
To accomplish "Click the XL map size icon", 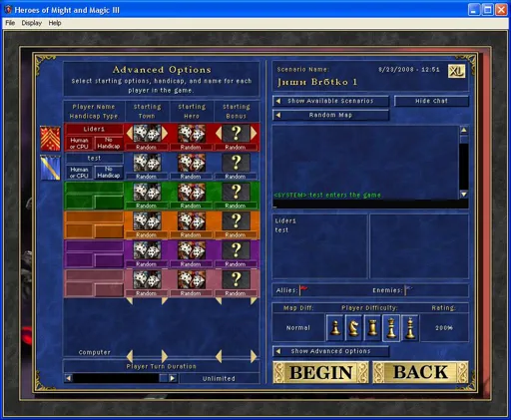I will pyautogui.click(x=456, y=71).
